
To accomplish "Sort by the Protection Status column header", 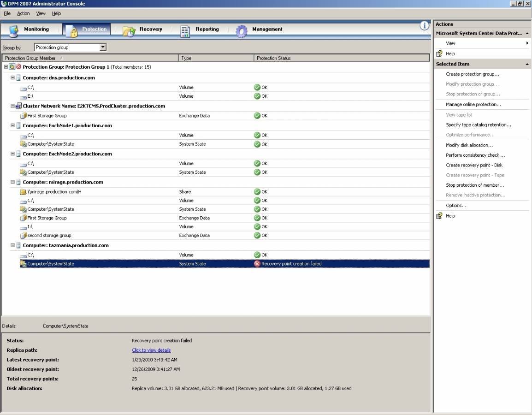I will 341,58.
